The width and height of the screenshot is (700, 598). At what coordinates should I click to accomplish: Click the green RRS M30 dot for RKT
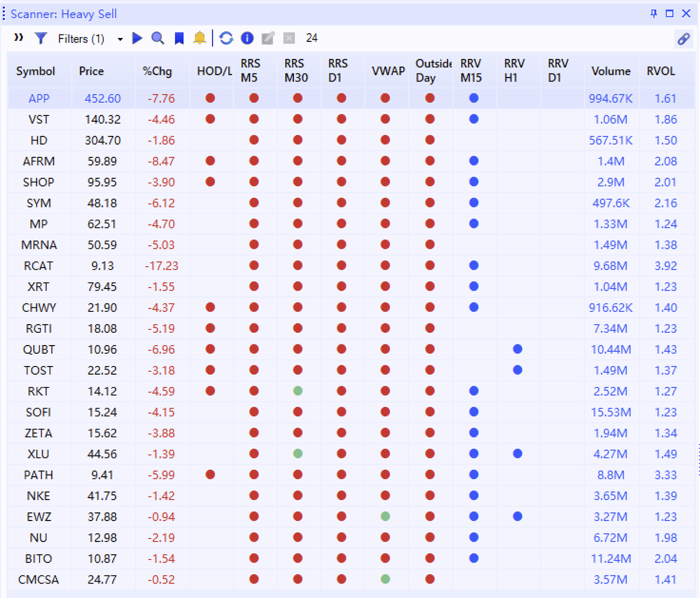click(x=297, y=391)
